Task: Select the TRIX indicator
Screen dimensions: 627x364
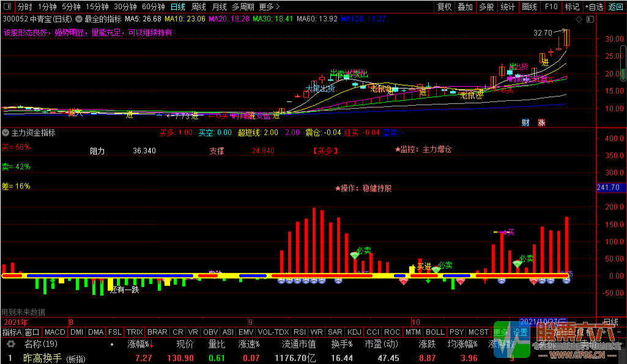Action: pos(135,332)
